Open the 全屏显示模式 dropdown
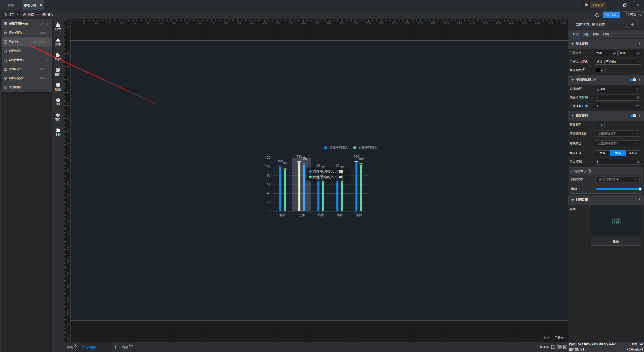The height and width of the screenshot is (352, 644). pos(617,62)
